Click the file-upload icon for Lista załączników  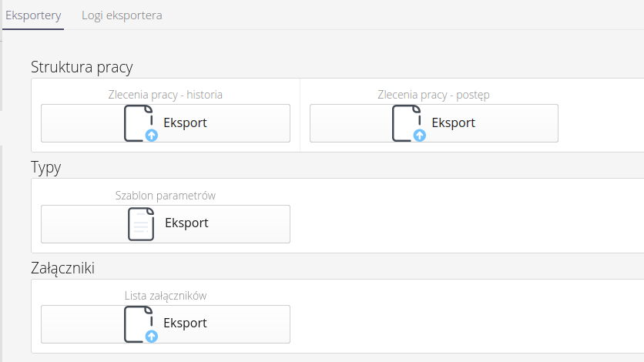pyautogui.click(x=139, y=323)
